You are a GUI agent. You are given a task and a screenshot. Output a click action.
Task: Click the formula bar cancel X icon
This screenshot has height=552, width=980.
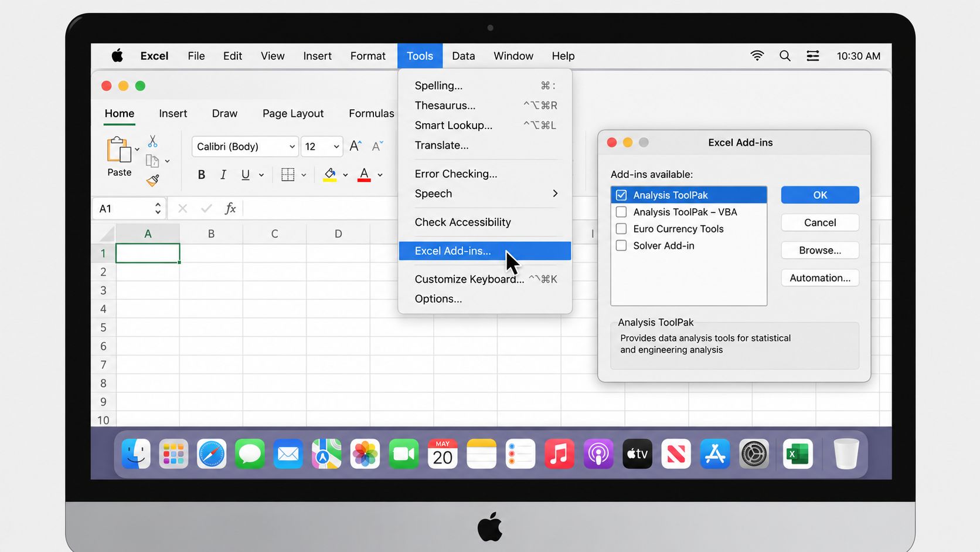pos(182,208)
